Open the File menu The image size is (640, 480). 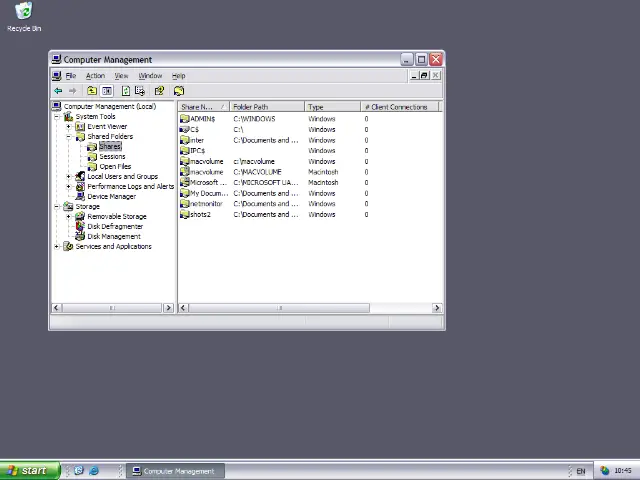pos(71,76)
